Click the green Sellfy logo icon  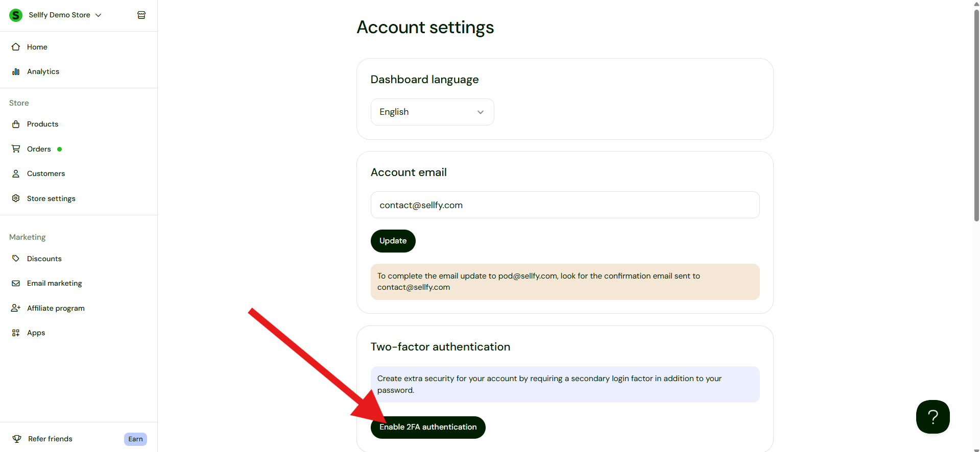coord(16,15)
